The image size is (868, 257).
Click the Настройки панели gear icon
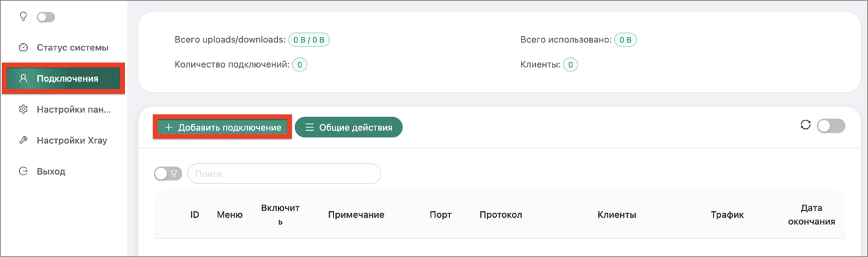pyautogui.click(x=23, y=109)
